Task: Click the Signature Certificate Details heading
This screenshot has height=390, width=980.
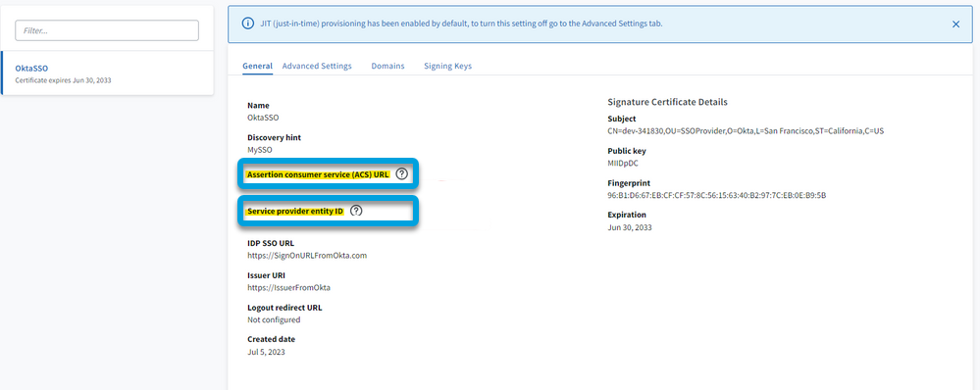Action: point(667,102)
